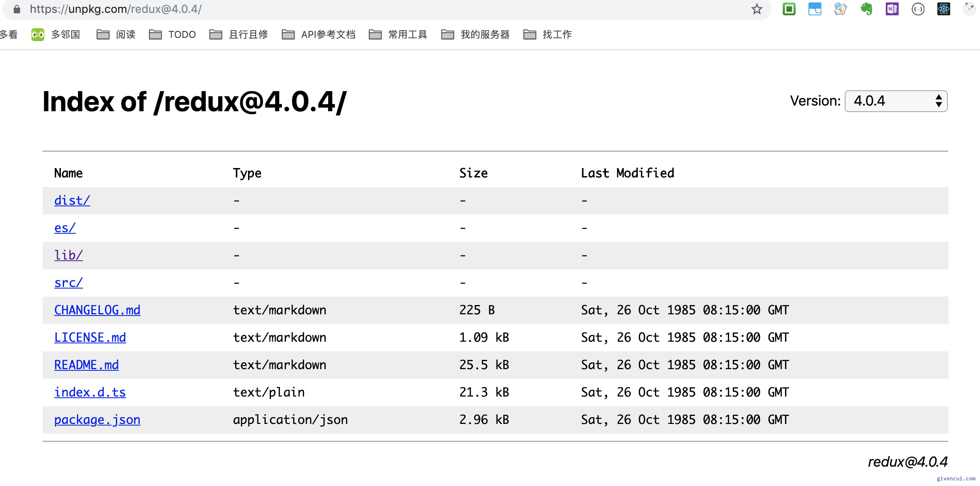Open the LICENSE.md file link
The height and width of the screenshot is (486, 980).
click(90, 337)
